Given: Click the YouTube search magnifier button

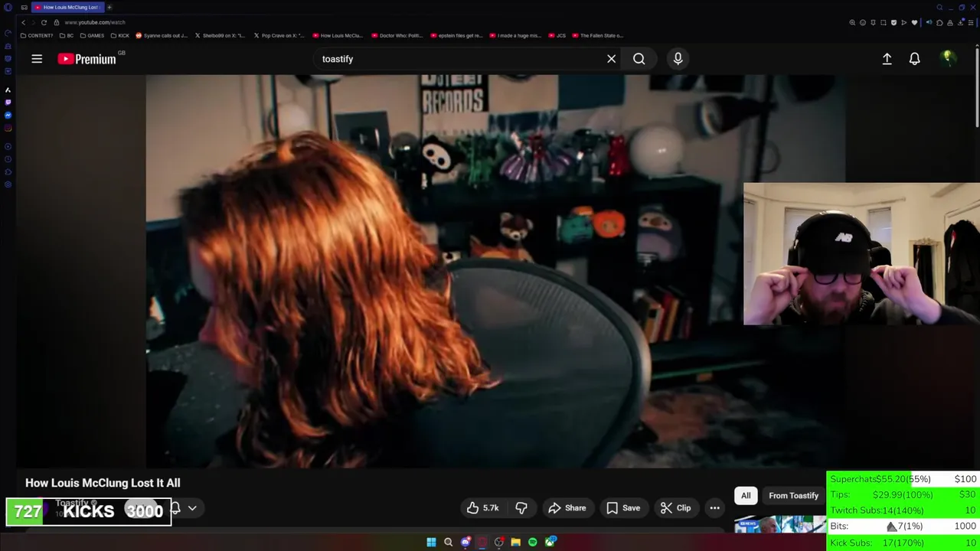Looking at the screenshot, I should point(639,59).
